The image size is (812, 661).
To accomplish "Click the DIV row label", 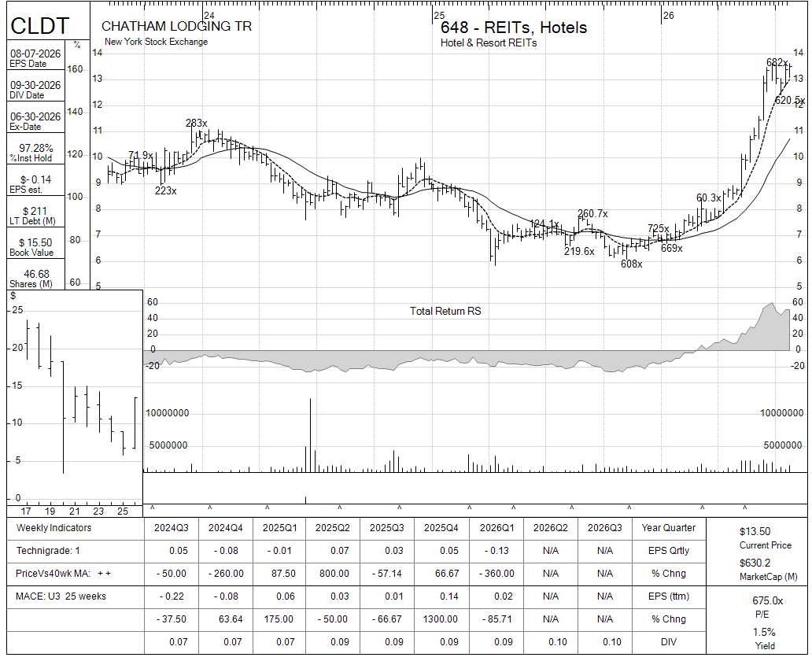I will click(x=669, y=642).
